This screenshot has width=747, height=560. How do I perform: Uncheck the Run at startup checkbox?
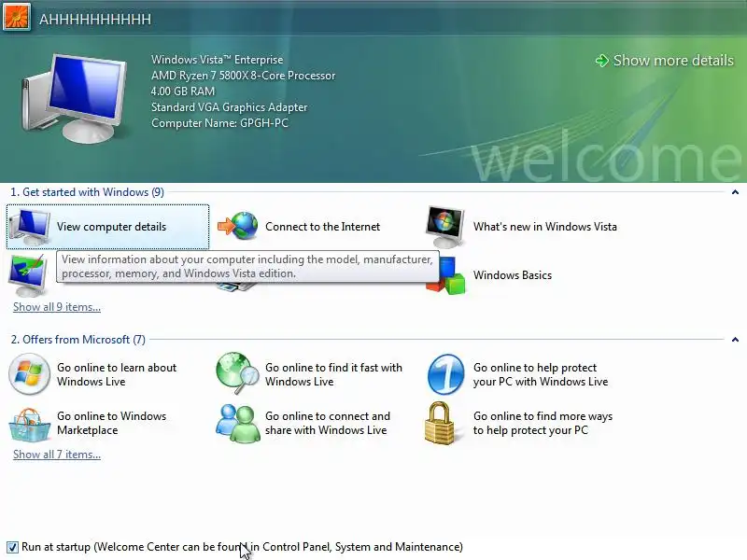pos(12,547)
